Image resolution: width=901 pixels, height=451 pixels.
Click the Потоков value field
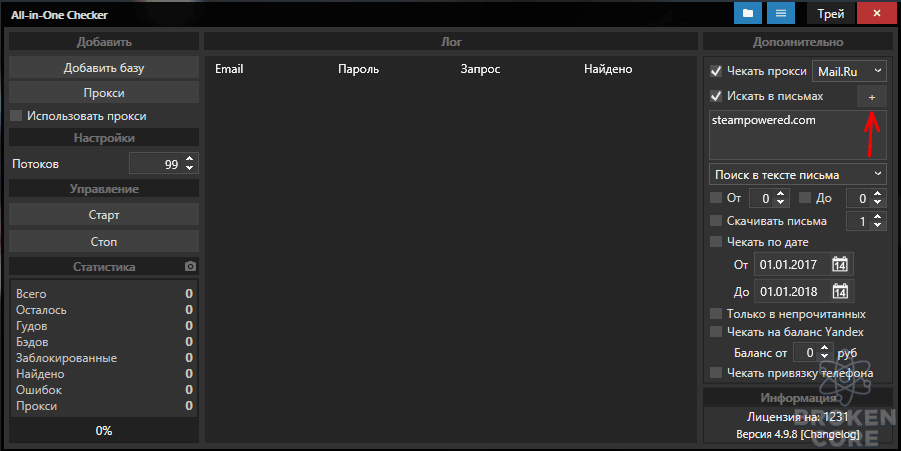155,164
